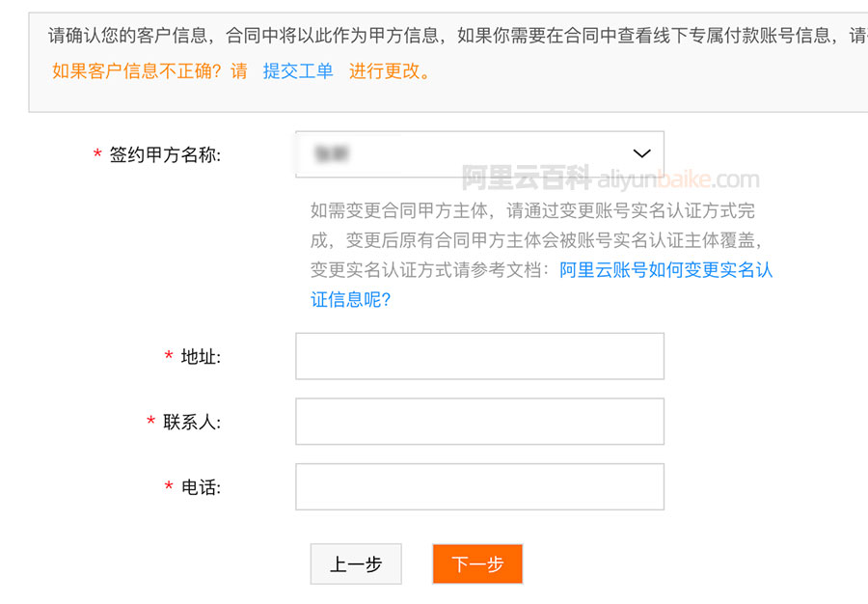The height and width of the screenshot is (604, 868).
Task: Focus the 地址 input field
Action: coord(479,356)
